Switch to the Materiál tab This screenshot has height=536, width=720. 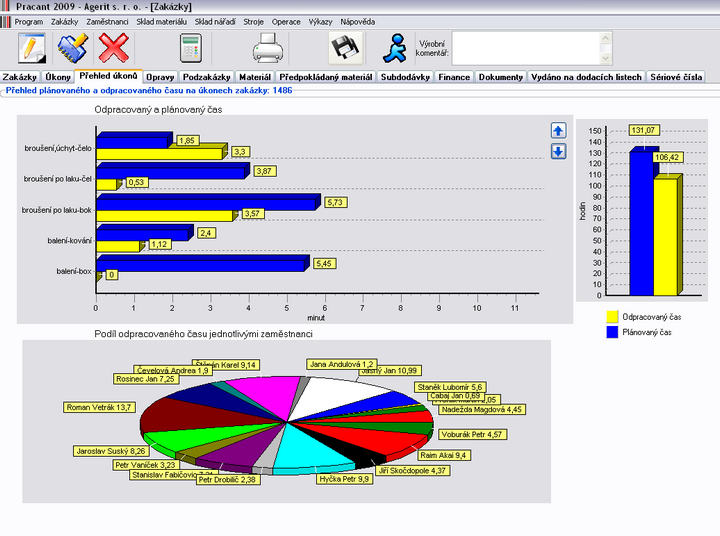tap(255, 77)
